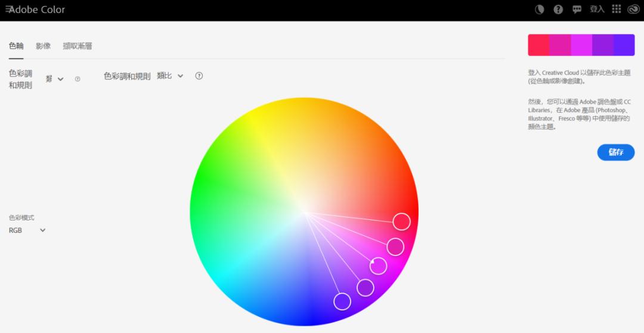Select the blue-violet swatch at the theme bar's end
644x333 pixels.
(624, 45)
